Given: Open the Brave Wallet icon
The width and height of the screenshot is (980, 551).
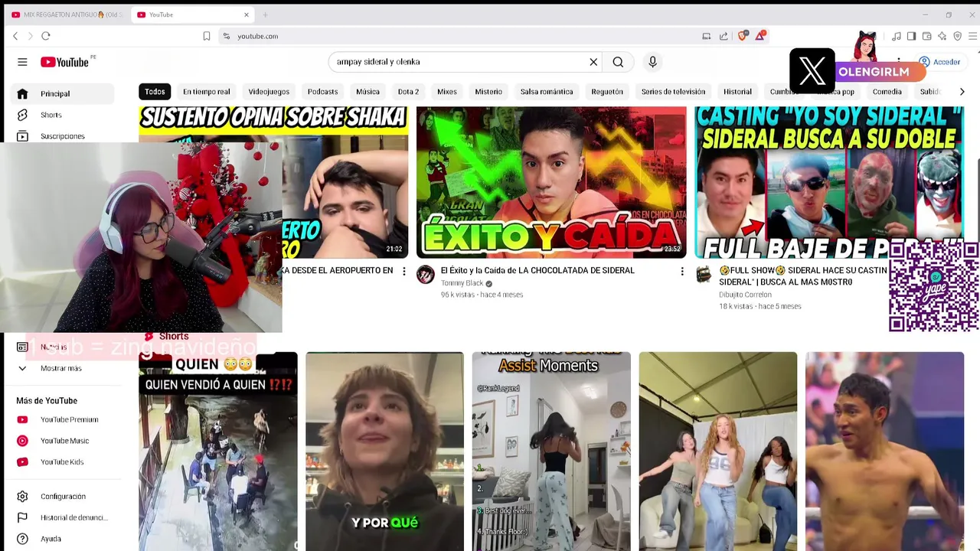Looking at the screenshot, I should (926, 36).
